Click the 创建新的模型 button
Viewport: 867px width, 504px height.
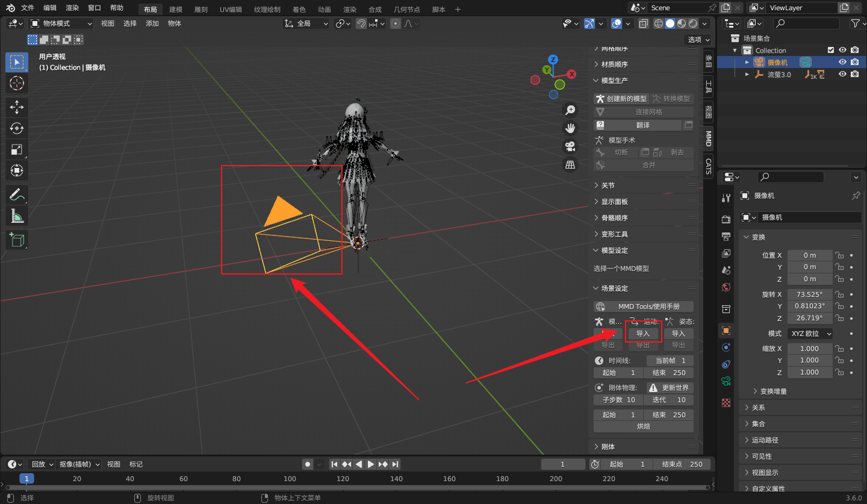click(x=621, y=99)
